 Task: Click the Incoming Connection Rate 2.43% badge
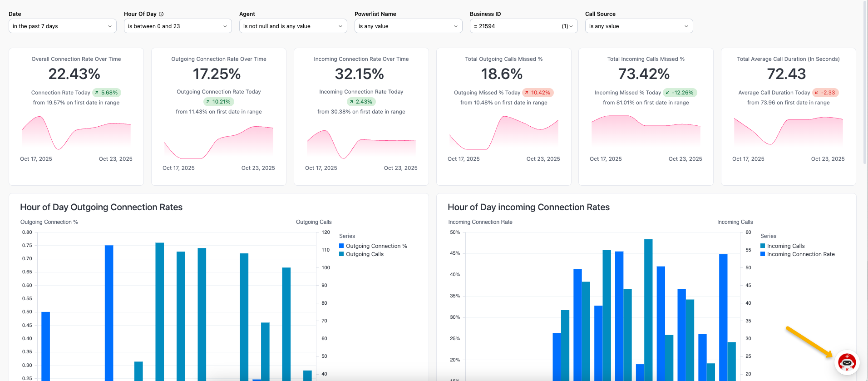point(361,102)
